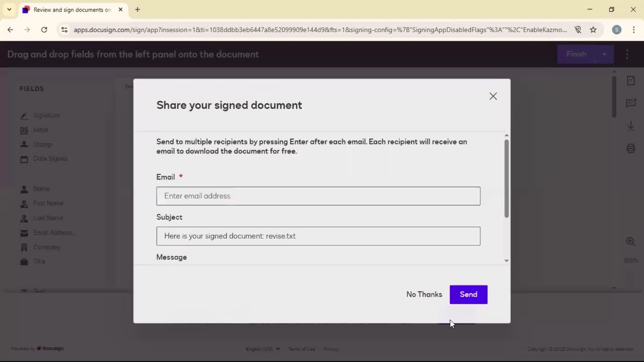Open a new browser tab
The image size is (644, 362).
pos(138,10)
